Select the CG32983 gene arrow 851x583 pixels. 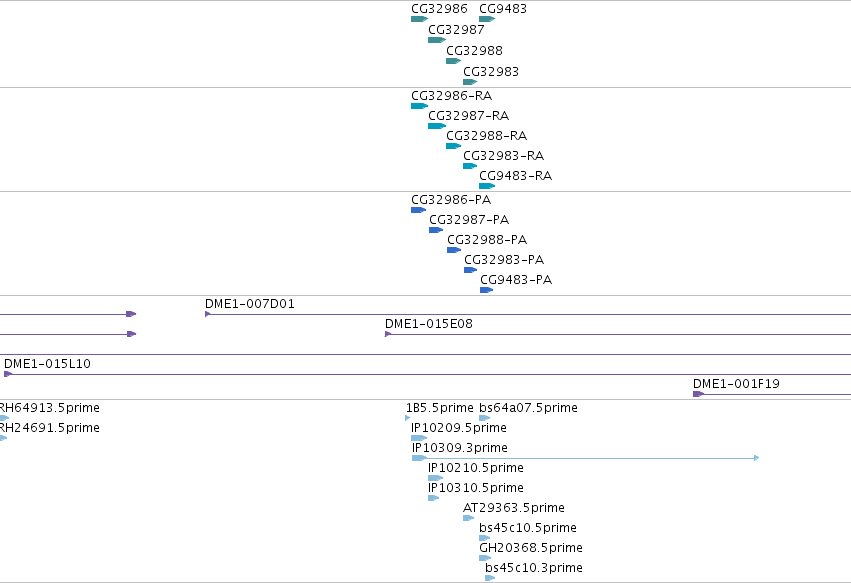[x=470, y=83]
